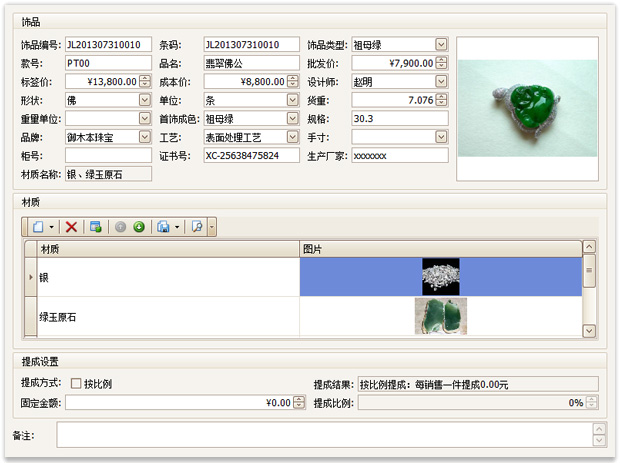The height and width of the screenshot is (463, 620).
Task: Open the 饰品类型 dropdown
Action: point(441,44)
